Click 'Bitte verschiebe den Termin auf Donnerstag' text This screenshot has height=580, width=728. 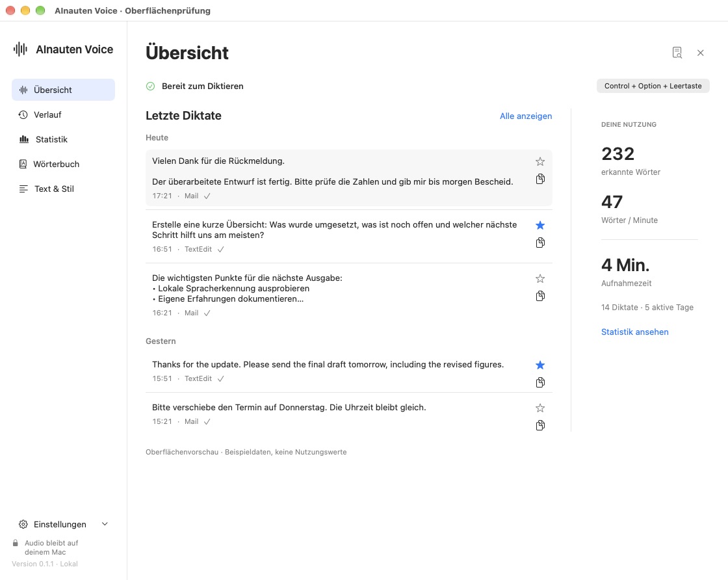[x=289, y=407]
